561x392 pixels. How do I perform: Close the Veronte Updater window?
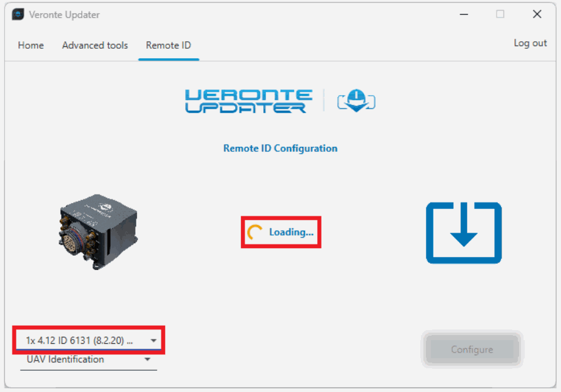click(x=537, y=14)
